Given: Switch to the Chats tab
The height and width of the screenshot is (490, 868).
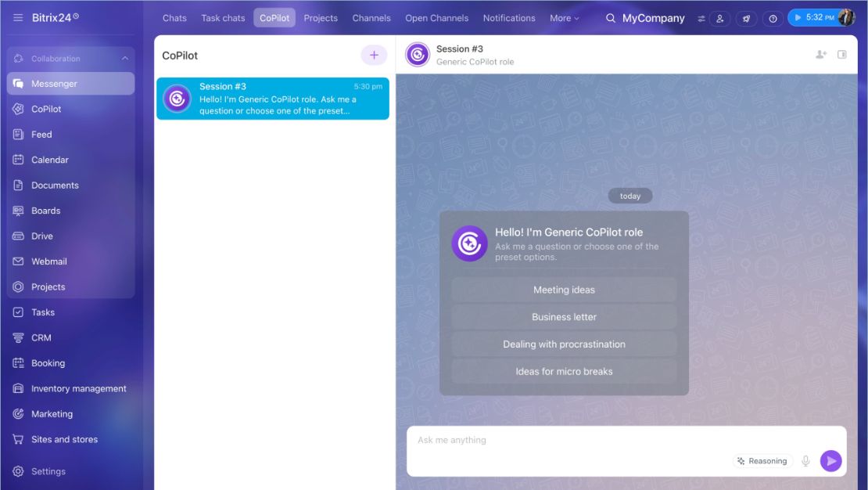Looking at the screenshot, I should pos(174,18).
